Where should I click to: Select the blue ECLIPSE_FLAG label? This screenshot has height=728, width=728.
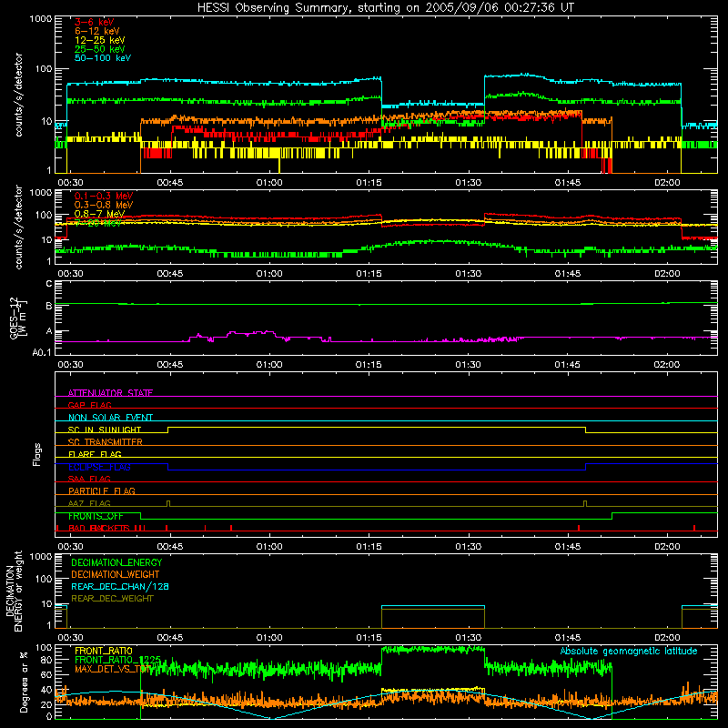pos(99,467)
